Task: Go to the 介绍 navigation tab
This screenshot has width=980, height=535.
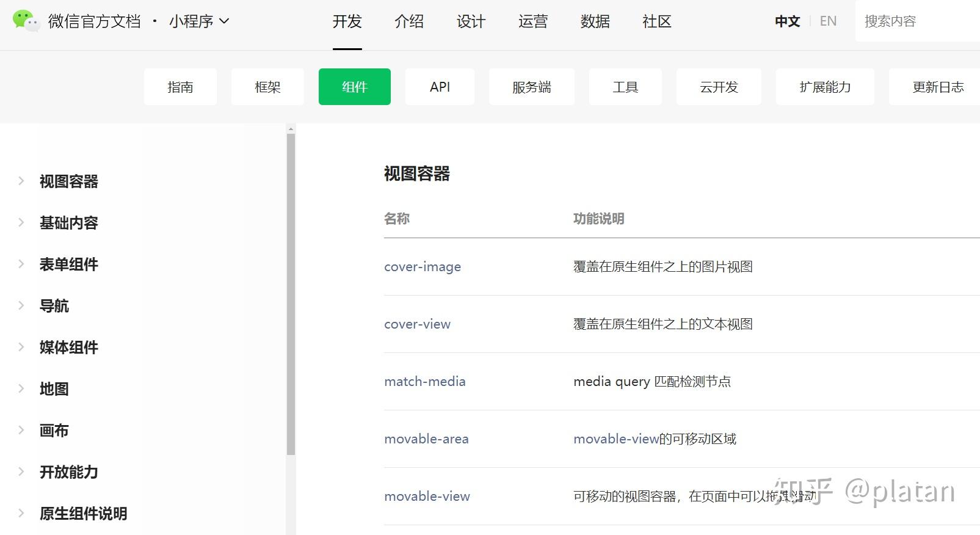Action: click(x=409, y=21)
